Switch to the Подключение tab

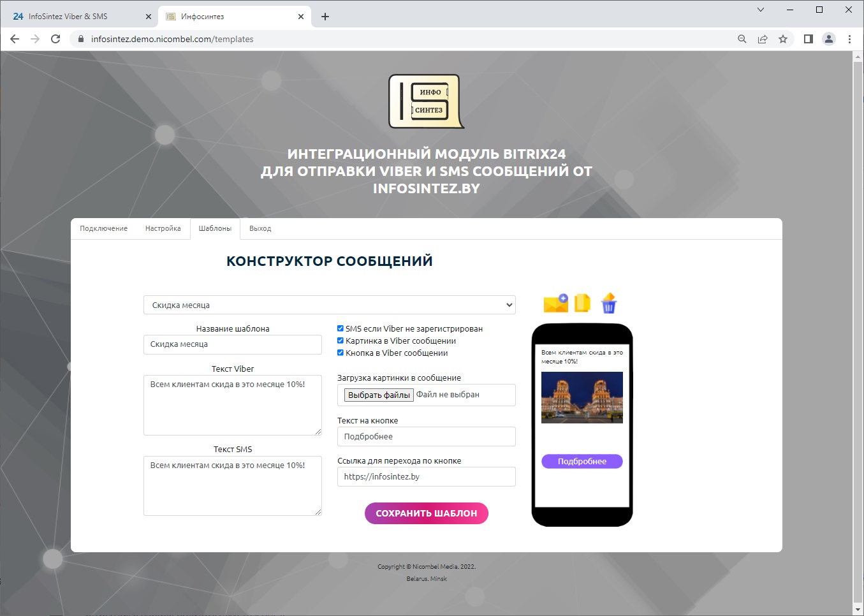[103, 228]
